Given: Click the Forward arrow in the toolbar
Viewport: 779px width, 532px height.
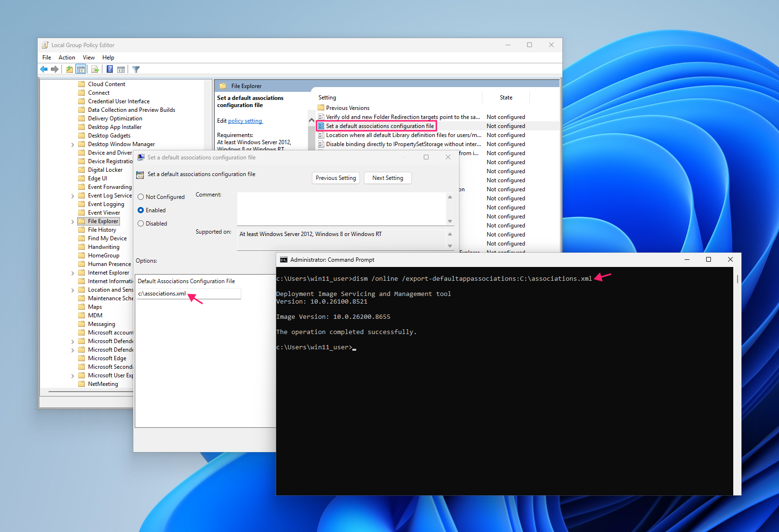Looking at the screenshot, I should click(55, 69).
